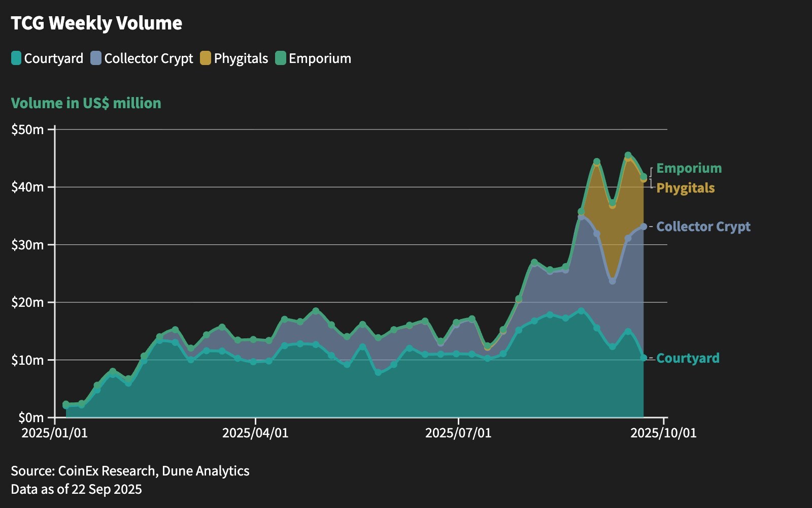Click the final Collector Crypt data point
Image resolution: width=812 pixels, height=508 pixels.
pos(644,227)
